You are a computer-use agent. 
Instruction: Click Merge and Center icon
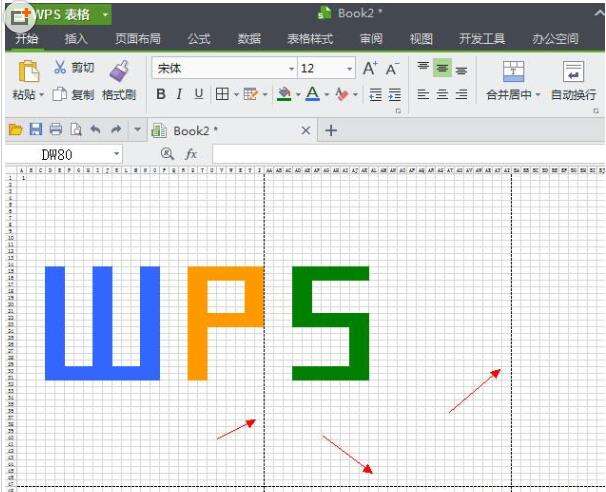[513, 71]
